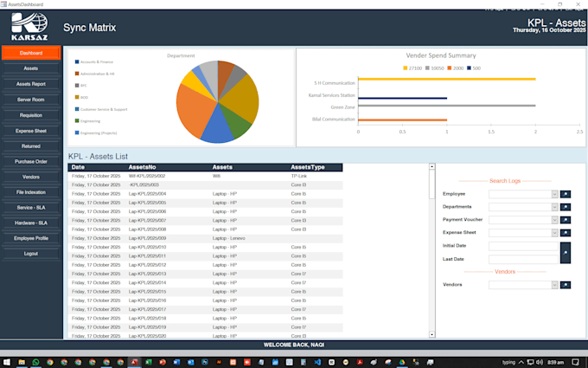Click the search icon beside Expense Sheet
Image resolution: width=588 pixels, height=368 pixels.
pyautogui.click(x=566, y=233)
